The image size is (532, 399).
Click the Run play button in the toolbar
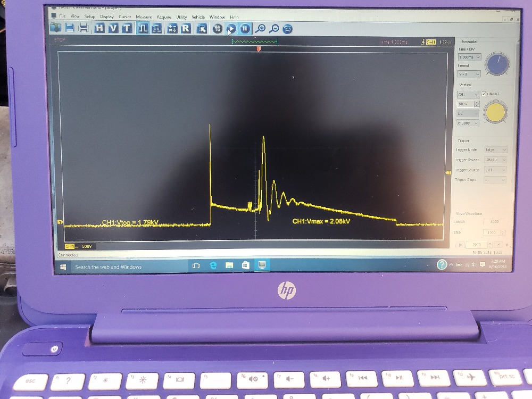[231, 29]
